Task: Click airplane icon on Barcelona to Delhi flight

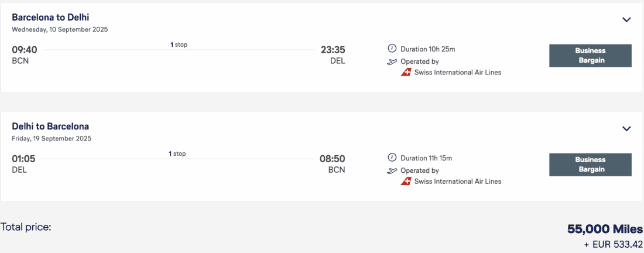Action: (x=392, y=61)
